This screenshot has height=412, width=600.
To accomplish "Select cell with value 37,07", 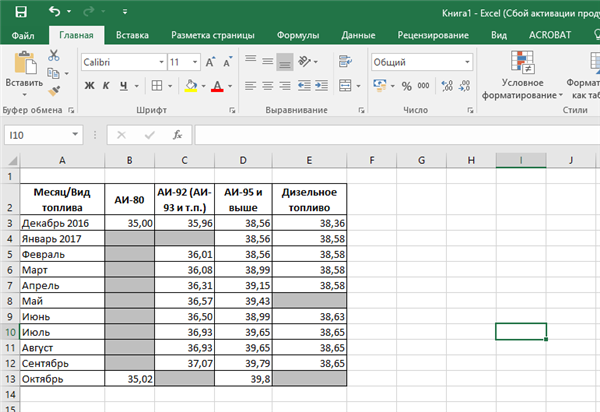I will point(184,363).
